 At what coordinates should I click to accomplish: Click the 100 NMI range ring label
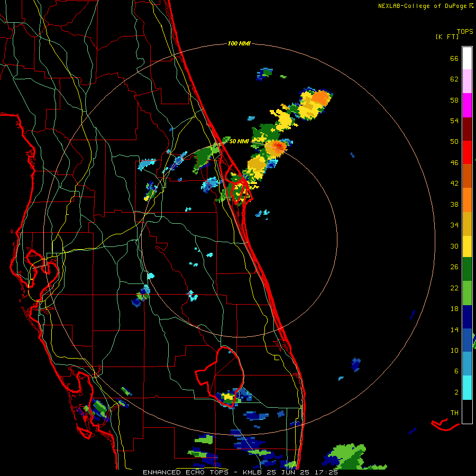(239, 43)
